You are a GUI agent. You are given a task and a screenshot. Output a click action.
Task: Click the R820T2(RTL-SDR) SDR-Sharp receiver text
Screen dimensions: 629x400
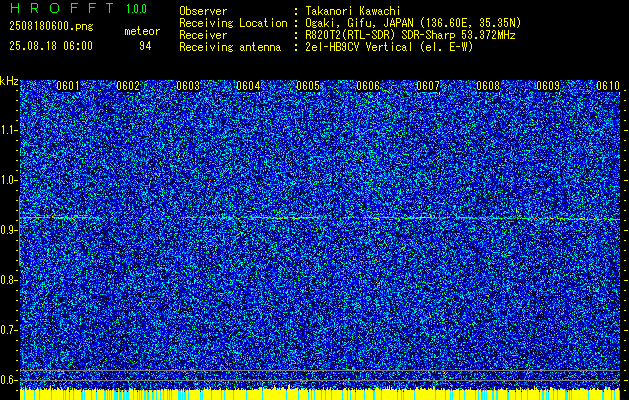click(410, 35)
